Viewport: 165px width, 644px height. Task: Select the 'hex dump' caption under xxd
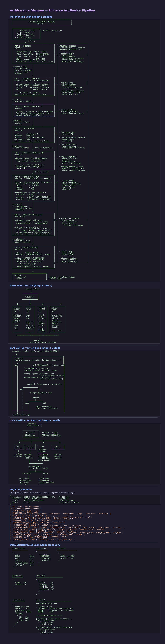(x=58, y=455)
